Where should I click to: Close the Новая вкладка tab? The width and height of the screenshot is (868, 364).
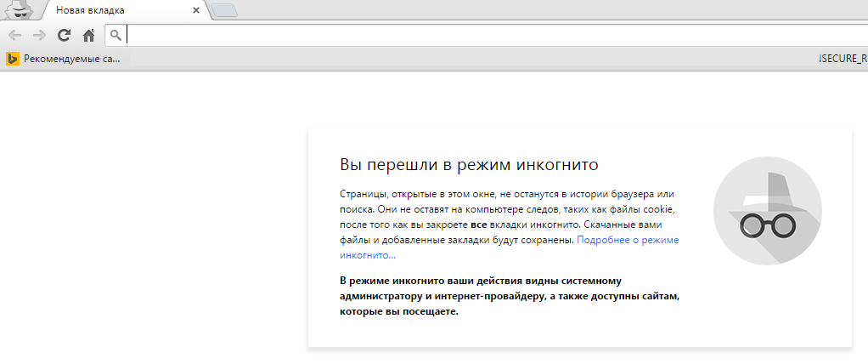click(196, 10)
